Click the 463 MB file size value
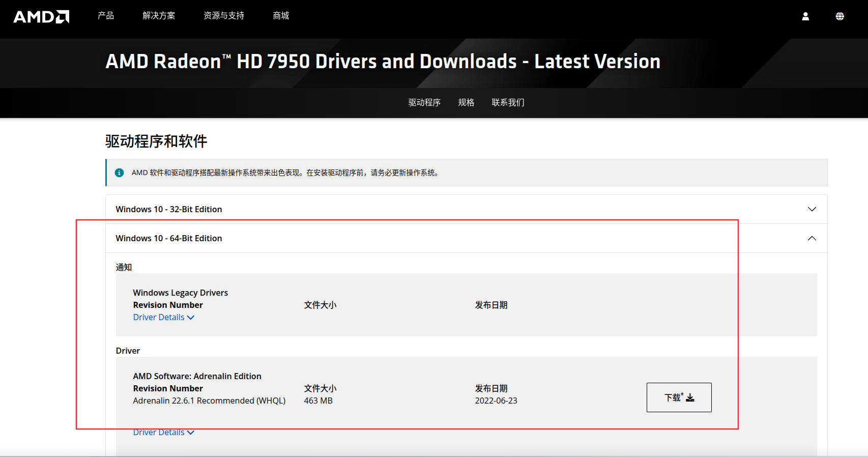 pyautogui.click(x=318, y=401)
